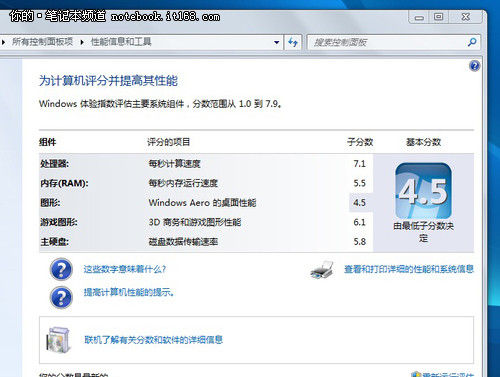Click the magnifier search icon in search box
Viewport: 500px width, 377px height.
(472, 42)
